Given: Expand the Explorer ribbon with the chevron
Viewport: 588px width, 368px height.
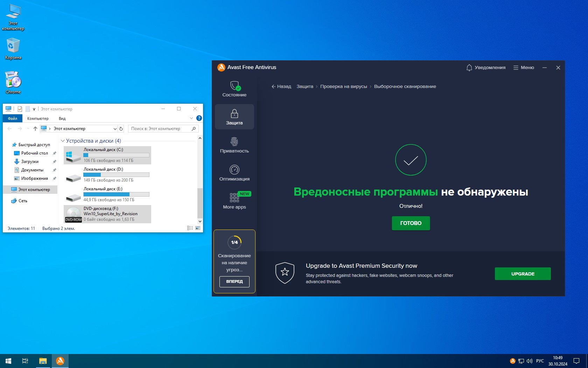Looking at the screenshot, I should tap(191, 118).
